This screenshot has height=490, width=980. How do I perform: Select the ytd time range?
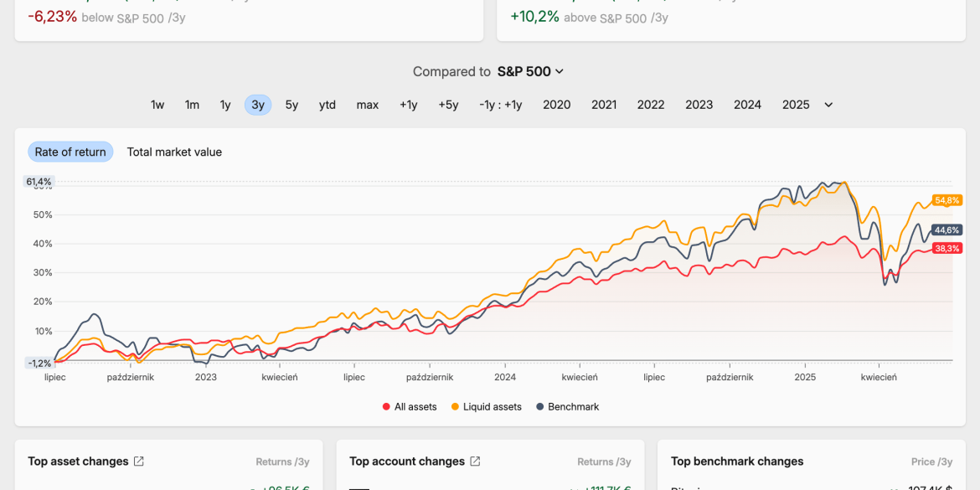[x=328, y=105]
